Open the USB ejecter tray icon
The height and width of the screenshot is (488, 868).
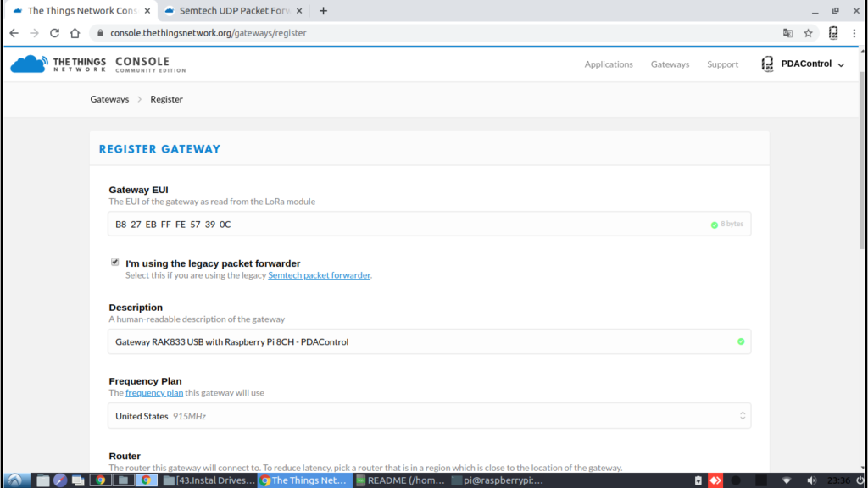pos(698,480)
